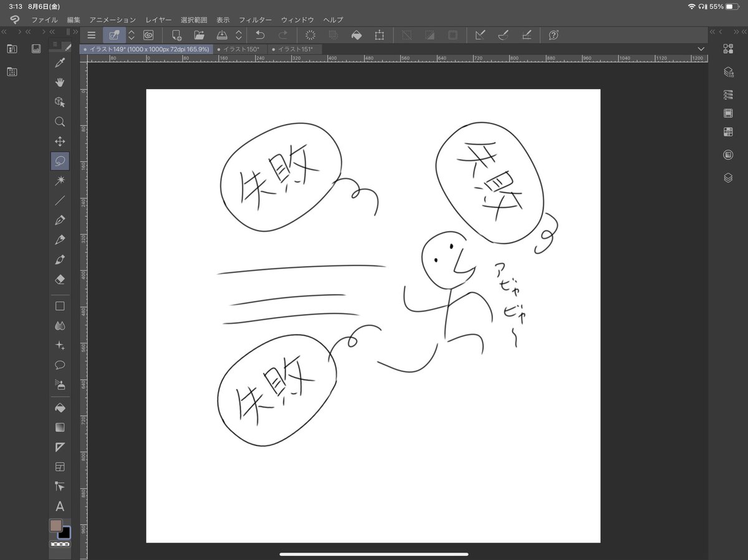This screenshot has height=560, width=748.
Task: Select the Lasso selection tool
Action: click(60, 161)
